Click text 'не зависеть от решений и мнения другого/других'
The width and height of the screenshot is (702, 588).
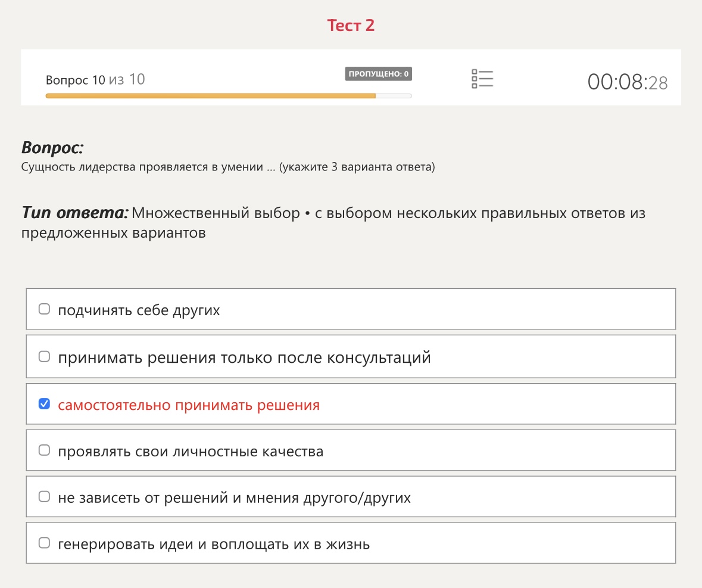[x=234, y=497]
